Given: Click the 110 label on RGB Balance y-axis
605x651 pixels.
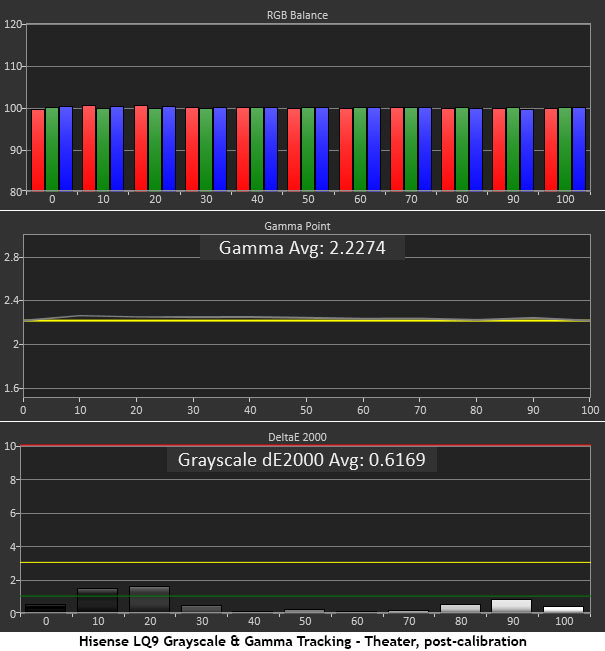Looking at the screenshot, I should (x=13, y=66).
